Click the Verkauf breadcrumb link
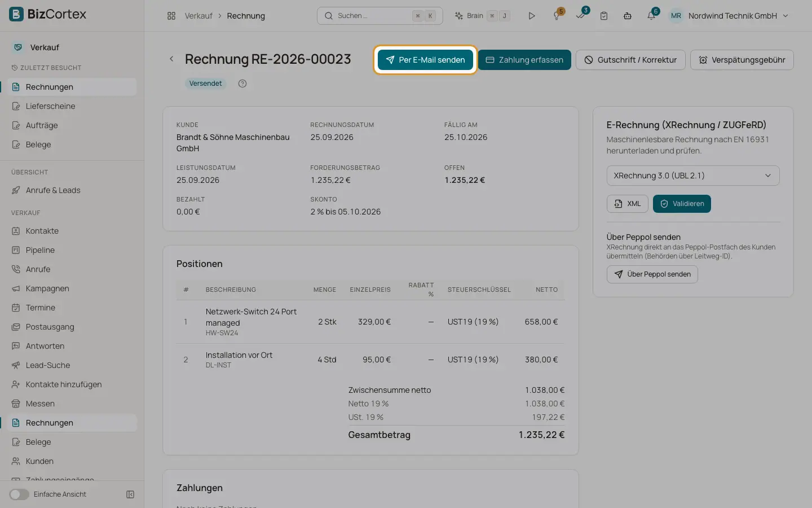812x508 pixels. point(198,16)
